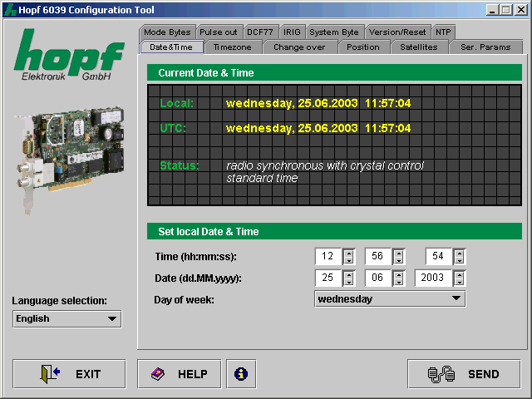
Task: Maximize the Configuration Tool window
Action: tap(506, 10)
